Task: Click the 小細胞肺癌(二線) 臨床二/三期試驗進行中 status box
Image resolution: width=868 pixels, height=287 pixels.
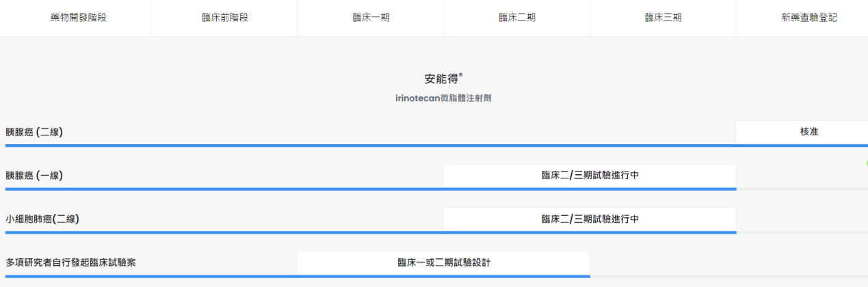Action: [590, 219]
